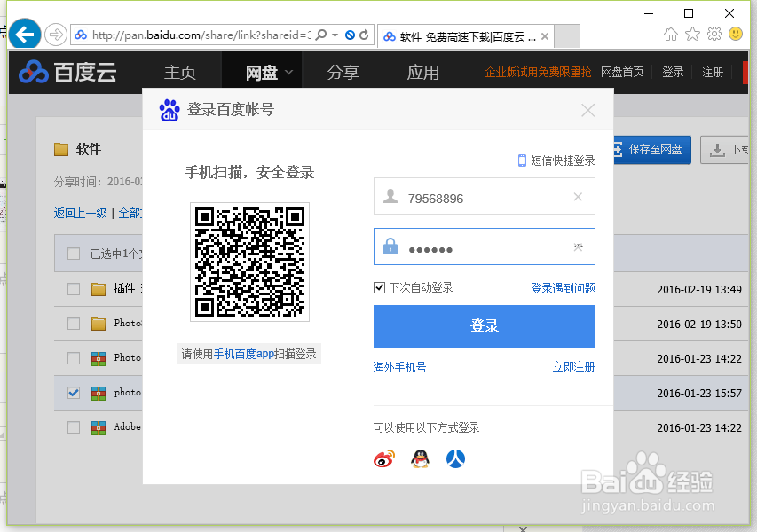
Task: Open a new blank browser tab
Action: click(567, 36)
